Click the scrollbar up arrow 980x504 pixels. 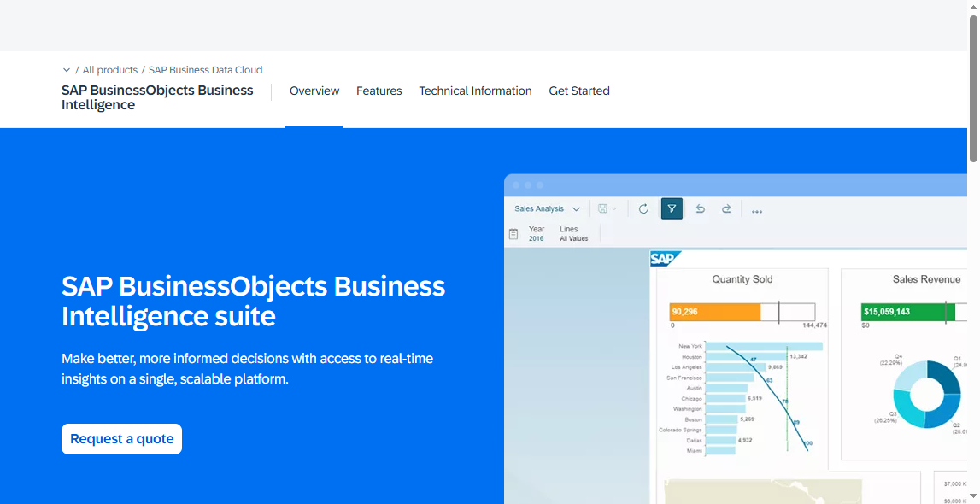973,6
